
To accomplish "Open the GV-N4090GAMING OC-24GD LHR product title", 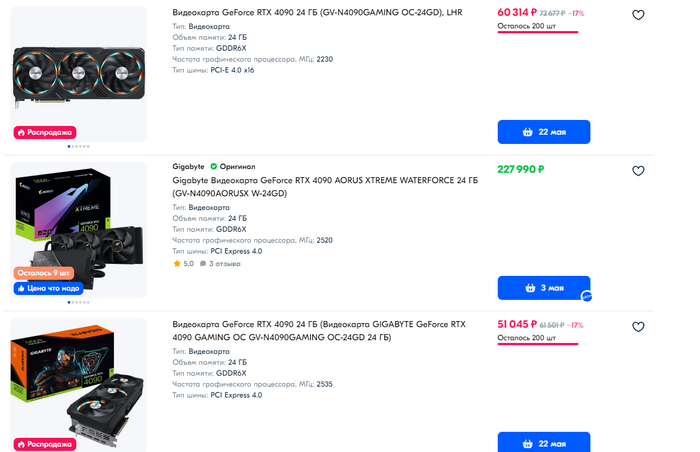I will tap(317, 13).
